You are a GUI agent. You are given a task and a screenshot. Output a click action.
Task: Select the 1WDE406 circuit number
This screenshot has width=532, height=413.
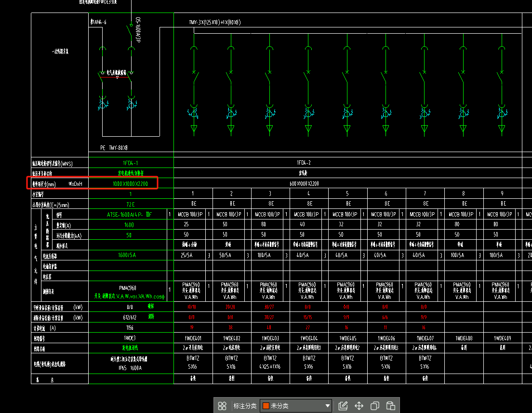tap(386, 338)
